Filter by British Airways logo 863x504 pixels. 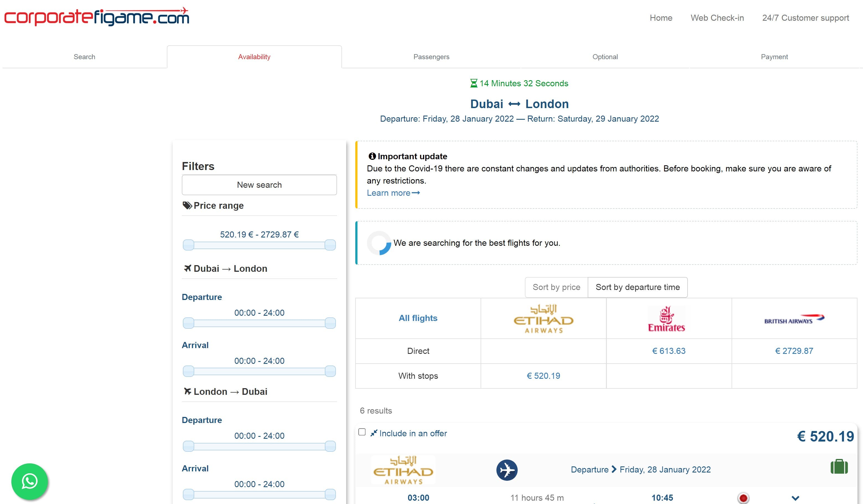click(x=794, y=319)
